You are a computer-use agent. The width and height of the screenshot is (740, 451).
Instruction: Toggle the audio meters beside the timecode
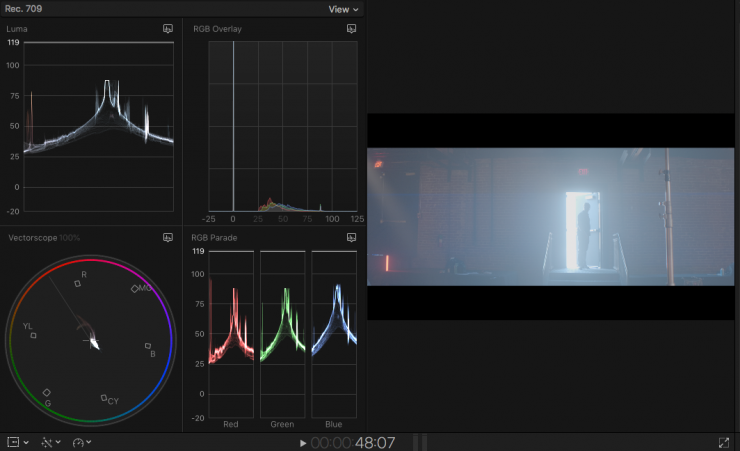(x=420, y=442)
